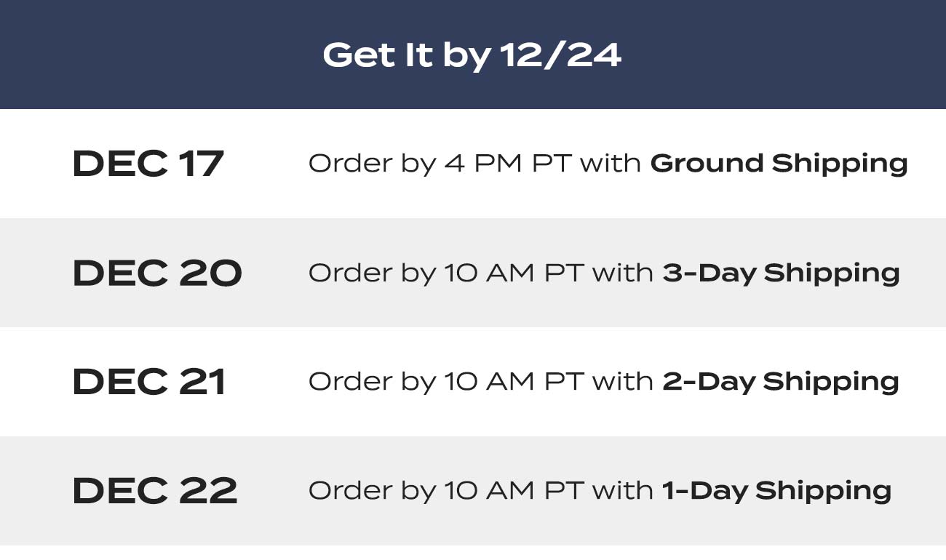This screenshot has height=560, width=946.
Task: Select the DEC 17 date label
Action: [x=148, y=164]
